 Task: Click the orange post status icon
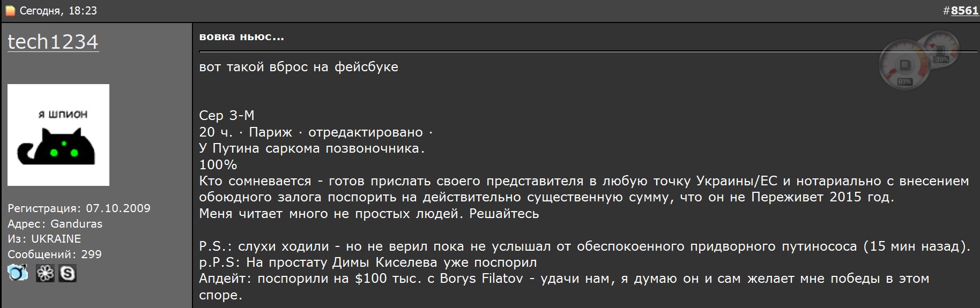click(x=10, y=11)
